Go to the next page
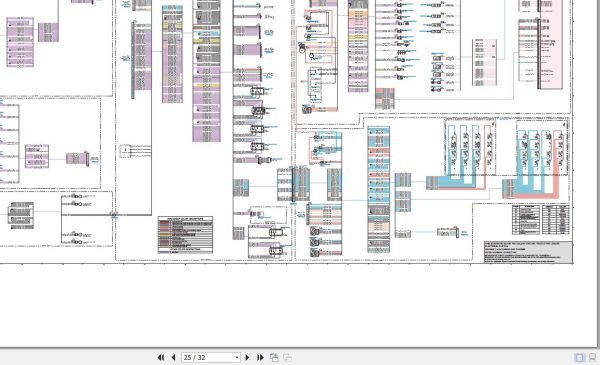Screen dimensions: 600x365 247,357
